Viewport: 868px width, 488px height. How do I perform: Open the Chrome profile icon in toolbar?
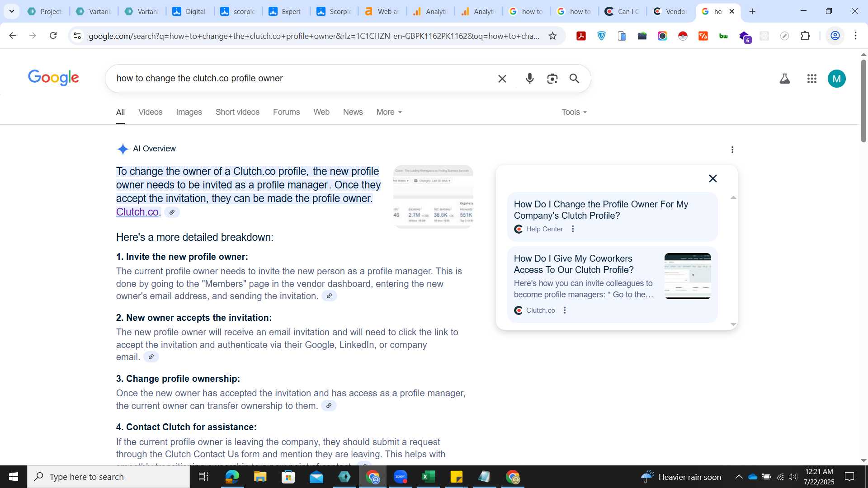(x=835, y=36)
